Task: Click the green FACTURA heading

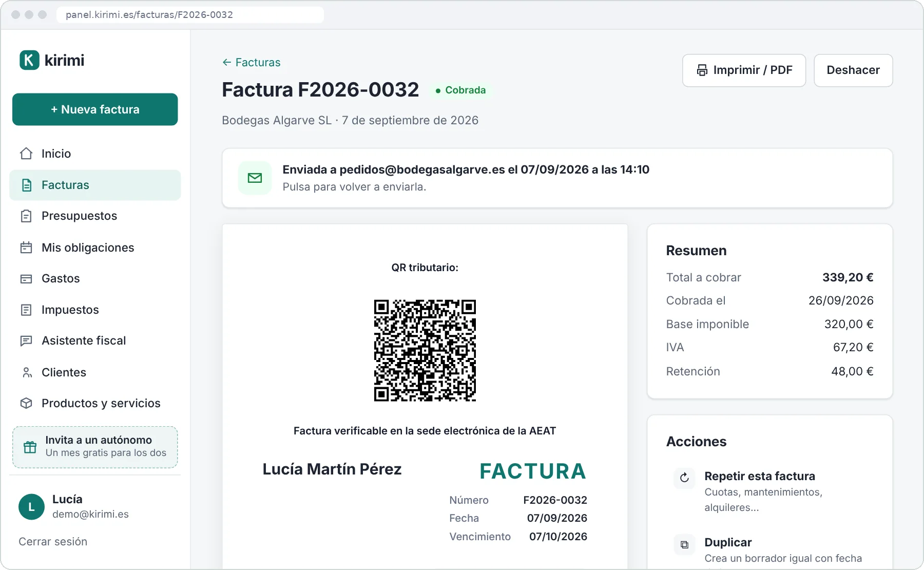Action: click(533, 471)
